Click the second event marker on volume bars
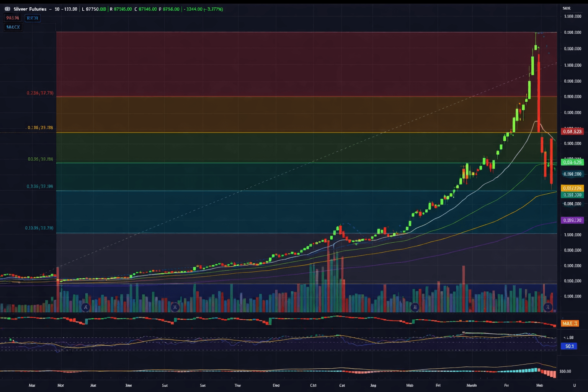588x392 pixels. click(175, 307)
